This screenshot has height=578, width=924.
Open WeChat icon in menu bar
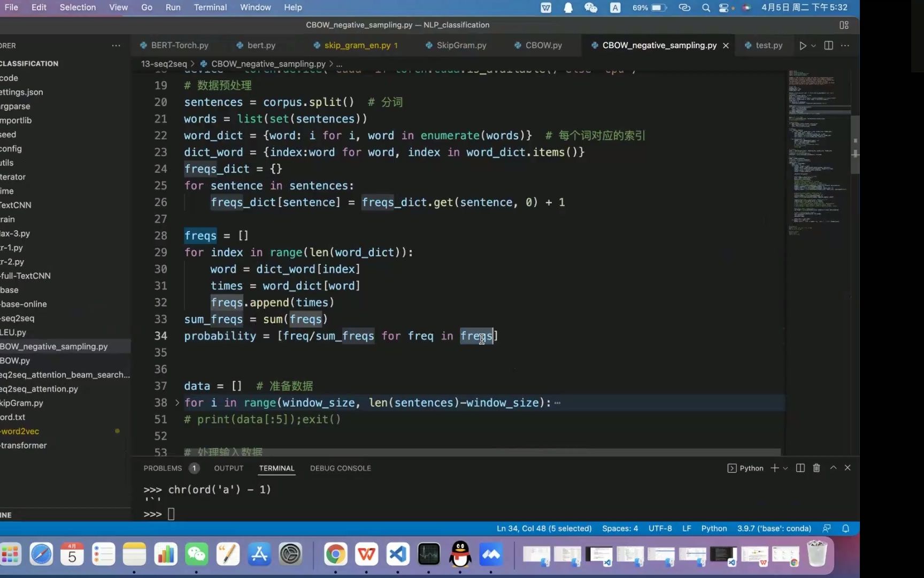[x=590, y=7]
